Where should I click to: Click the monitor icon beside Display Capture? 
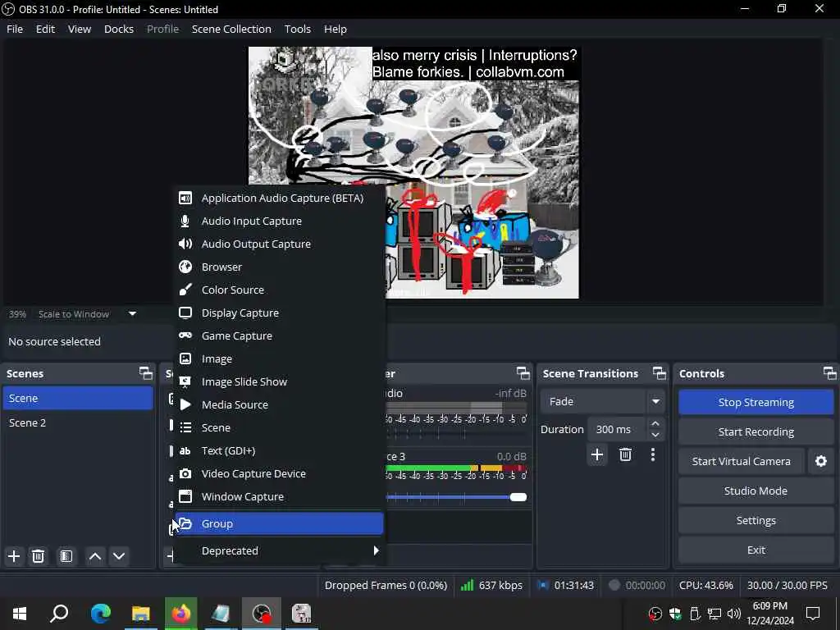(x=185, y=313)
